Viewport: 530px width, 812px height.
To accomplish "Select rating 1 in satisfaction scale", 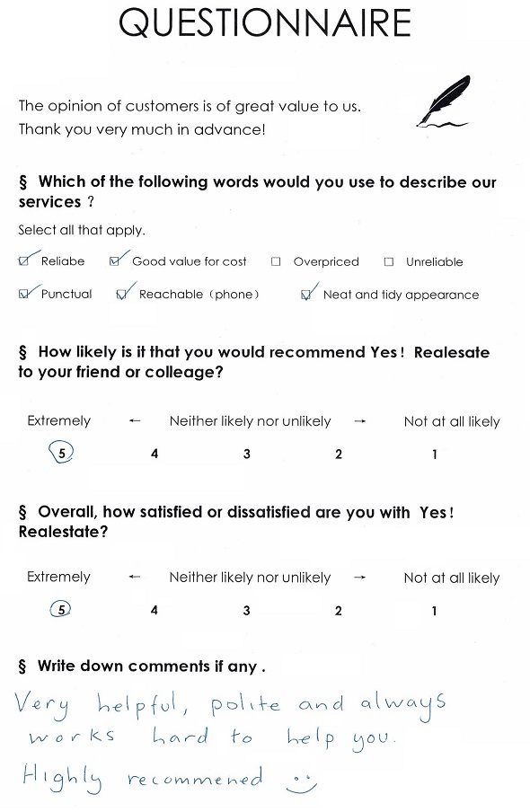I will pyautogui.click(x=434, y=611).
